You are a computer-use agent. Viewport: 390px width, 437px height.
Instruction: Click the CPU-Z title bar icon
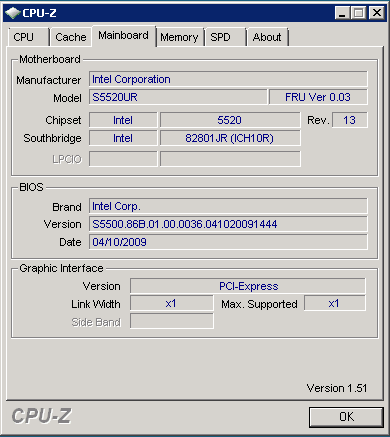pyautogui.click(x=12, y=13)
